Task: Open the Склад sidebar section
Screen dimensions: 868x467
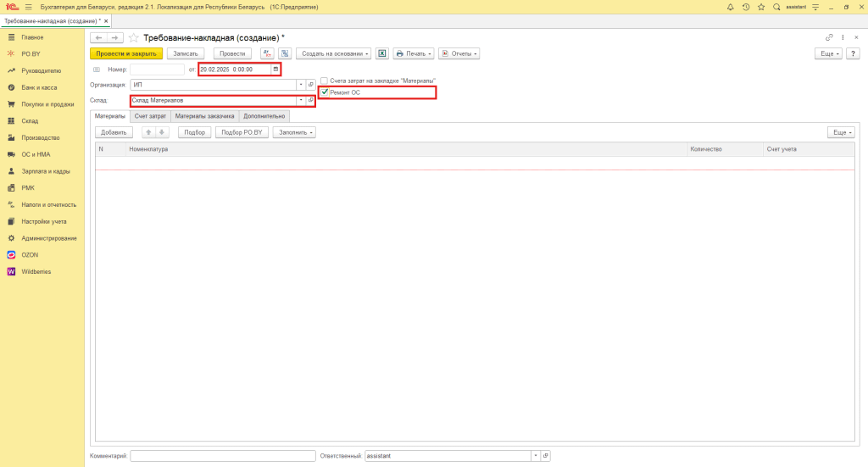Action: coord(30,121)
